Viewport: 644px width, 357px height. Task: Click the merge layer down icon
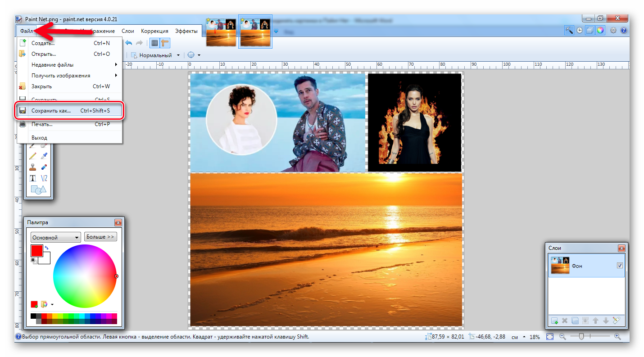(x=585, y=321)
